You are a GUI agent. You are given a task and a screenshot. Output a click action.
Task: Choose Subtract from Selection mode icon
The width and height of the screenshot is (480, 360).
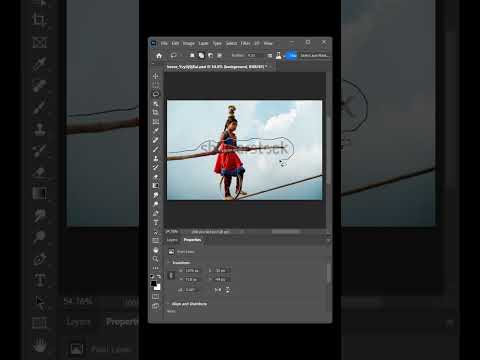(211, 56)
